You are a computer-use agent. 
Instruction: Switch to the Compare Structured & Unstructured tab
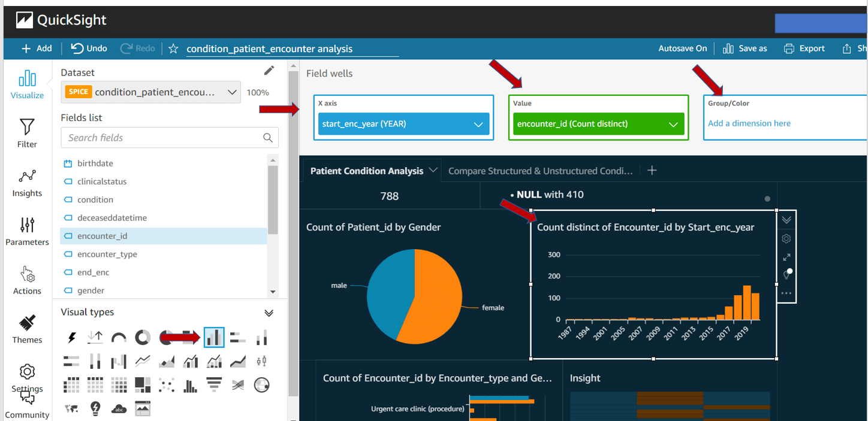(x=540, y=171)
